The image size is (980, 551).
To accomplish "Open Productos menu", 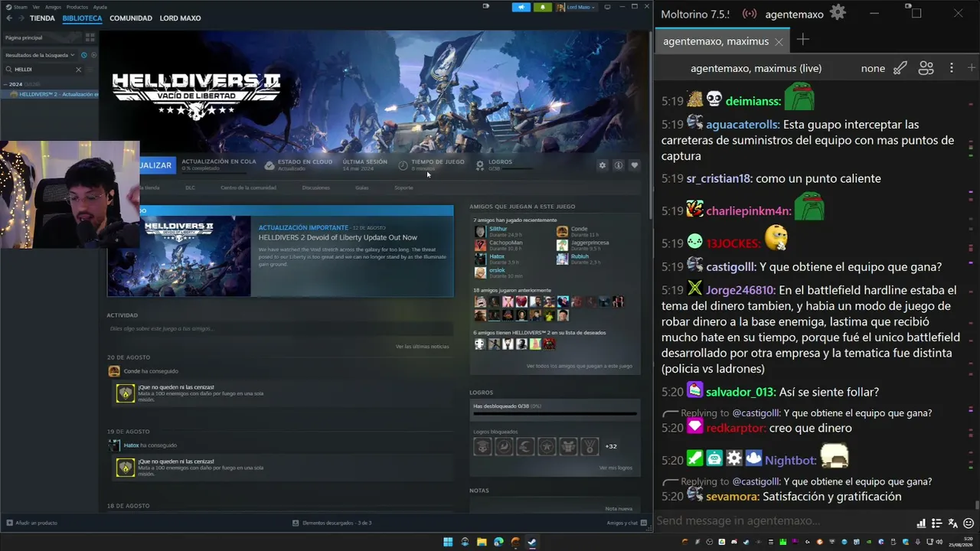I will 77,7.
